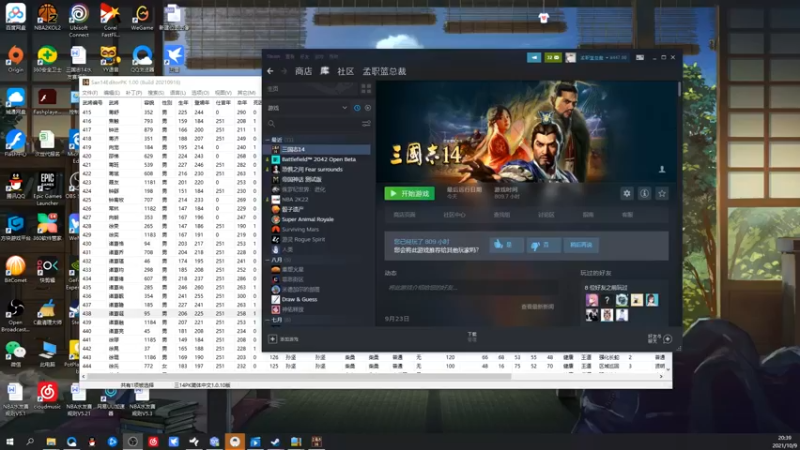Open the 商店 store tab in Steam
The image size is (800, 450).
(x=304, y=71)
